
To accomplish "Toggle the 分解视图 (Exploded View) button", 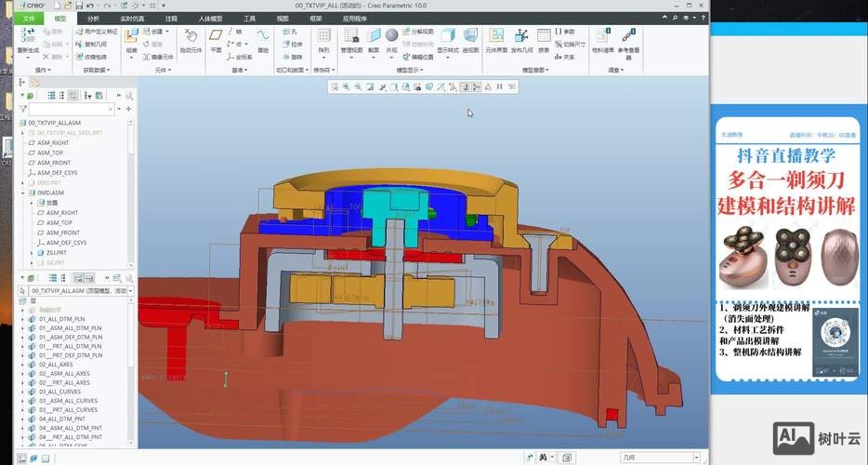I will (x=417, y=31).
